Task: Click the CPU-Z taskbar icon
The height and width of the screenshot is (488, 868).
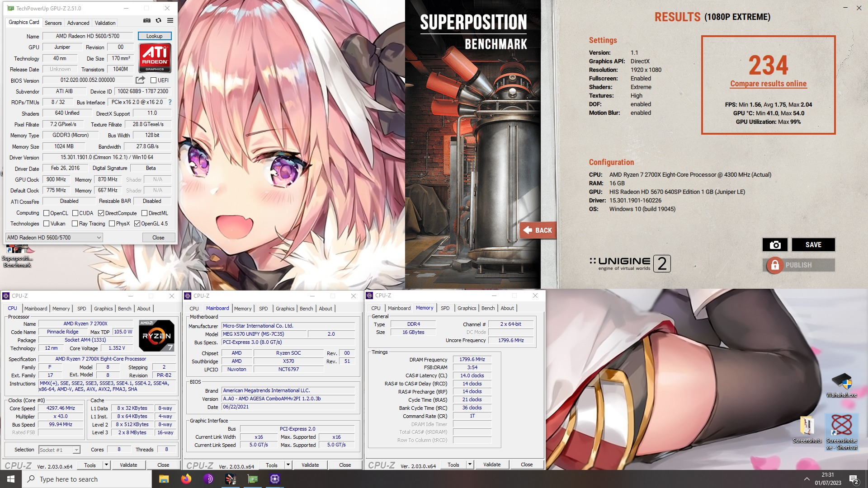Action: click(x=275, y=479)
